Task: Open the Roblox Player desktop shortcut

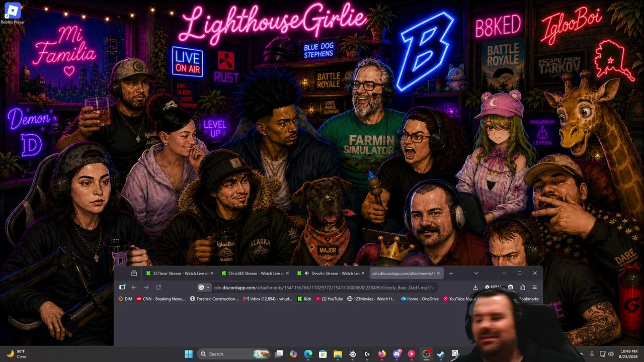Action: [x=13, y=14]
